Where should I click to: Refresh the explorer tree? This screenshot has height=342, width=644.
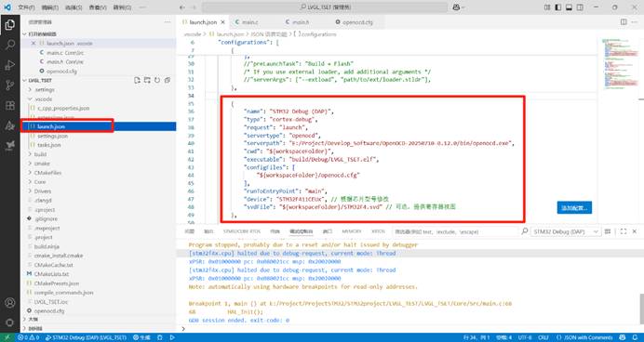pos(157,80)
